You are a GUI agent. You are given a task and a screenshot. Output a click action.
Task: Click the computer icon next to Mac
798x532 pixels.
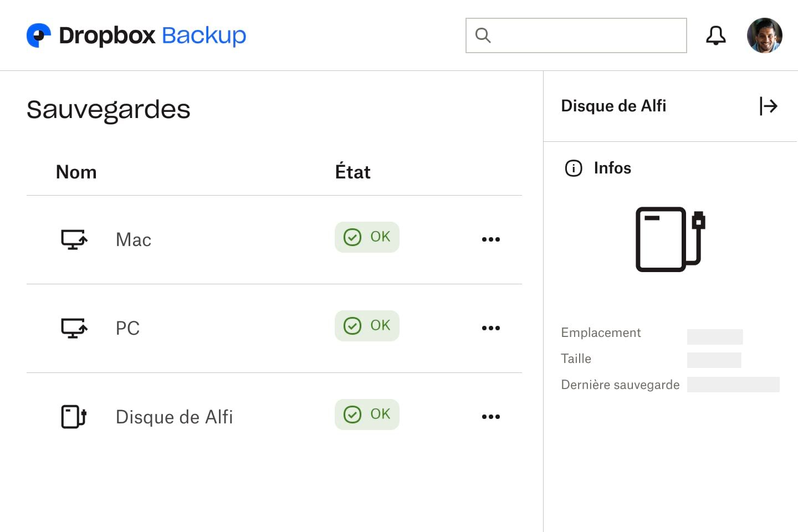click(x=73, y=239)
